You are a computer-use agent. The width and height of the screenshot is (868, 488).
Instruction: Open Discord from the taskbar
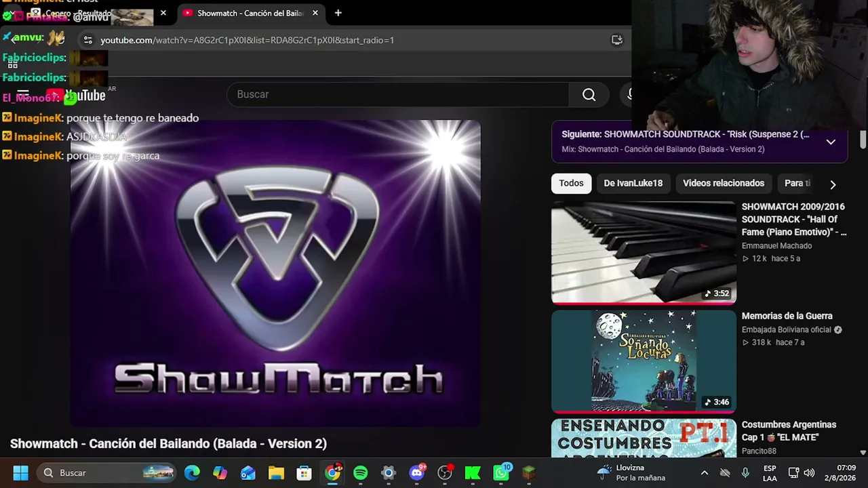click(x=416, y=473)
